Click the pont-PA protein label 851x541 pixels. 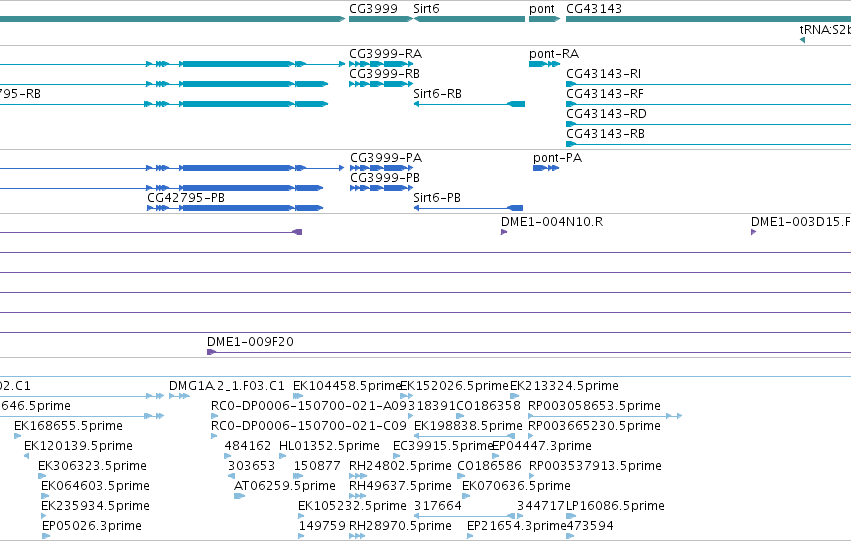[x=557, y=158]
